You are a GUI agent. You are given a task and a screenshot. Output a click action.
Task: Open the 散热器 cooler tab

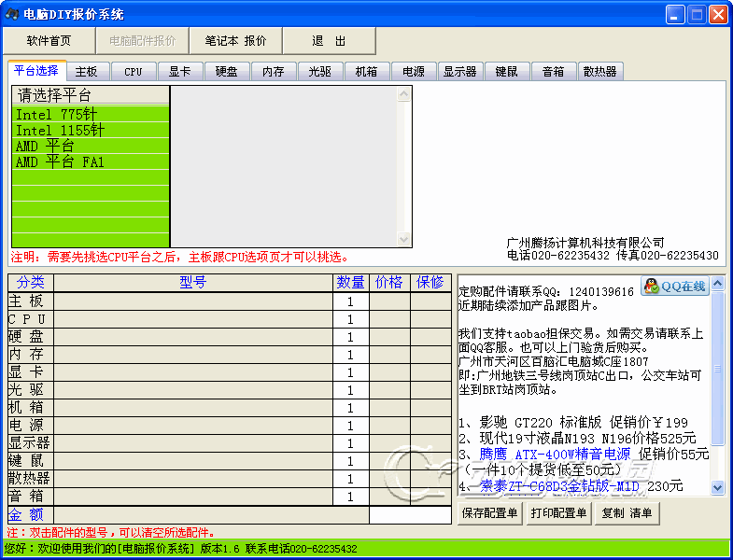tap(599, 72)
